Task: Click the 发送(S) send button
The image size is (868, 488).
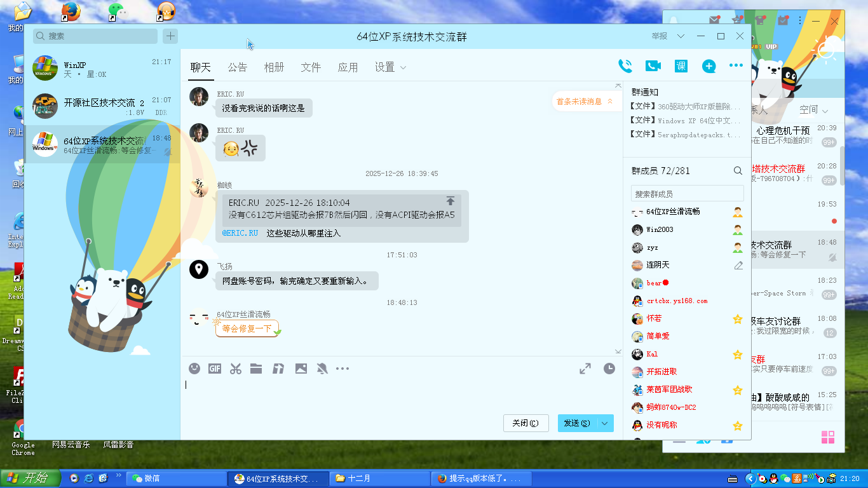Action: pyautogui.click(x=576, y=423)
